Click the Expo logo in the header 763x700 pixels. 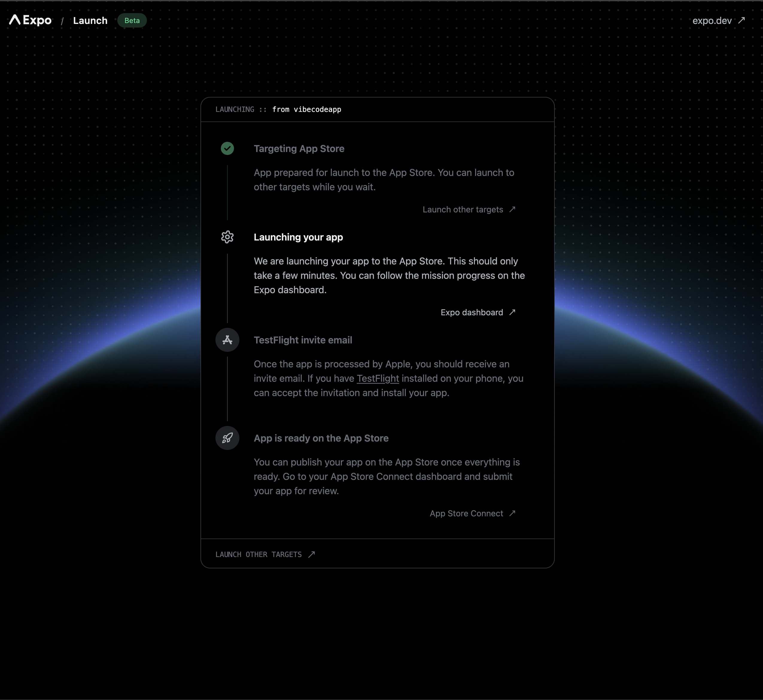click(30, 20)
